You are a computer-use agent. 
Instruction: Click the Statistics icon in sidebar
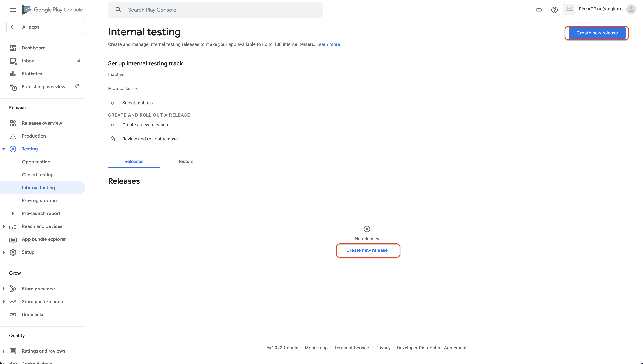point(13,74)
